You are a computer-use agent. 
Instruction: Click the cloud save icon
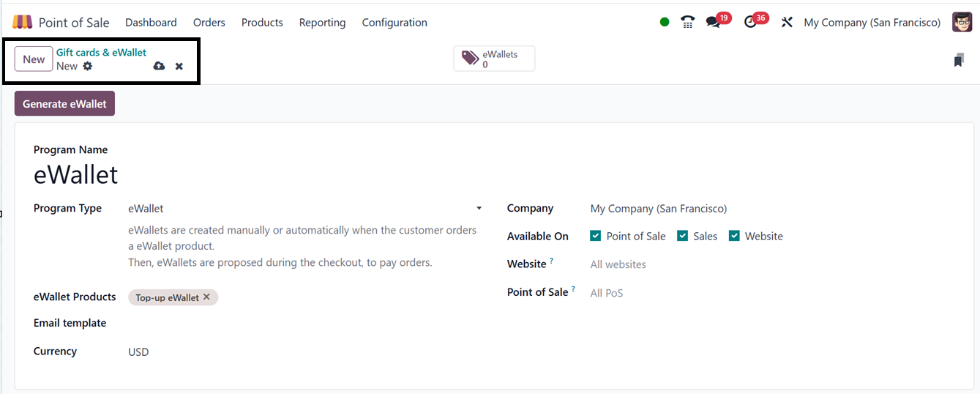tap(159, 67)
